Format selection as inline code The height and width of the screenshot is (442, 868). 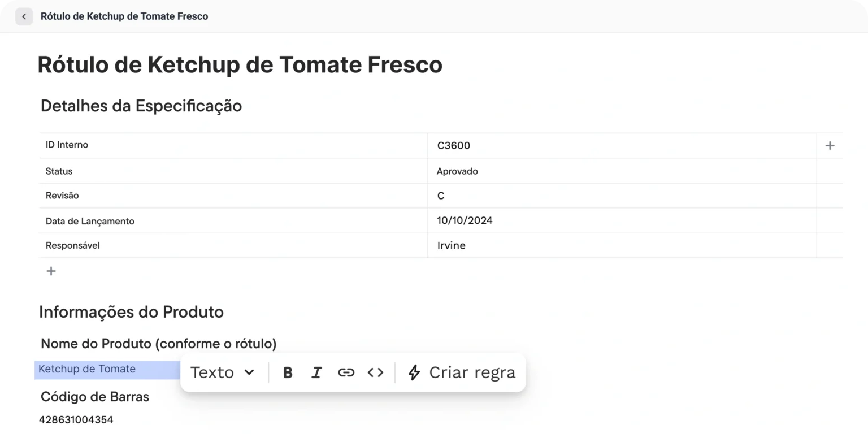(x=375, y=372)
